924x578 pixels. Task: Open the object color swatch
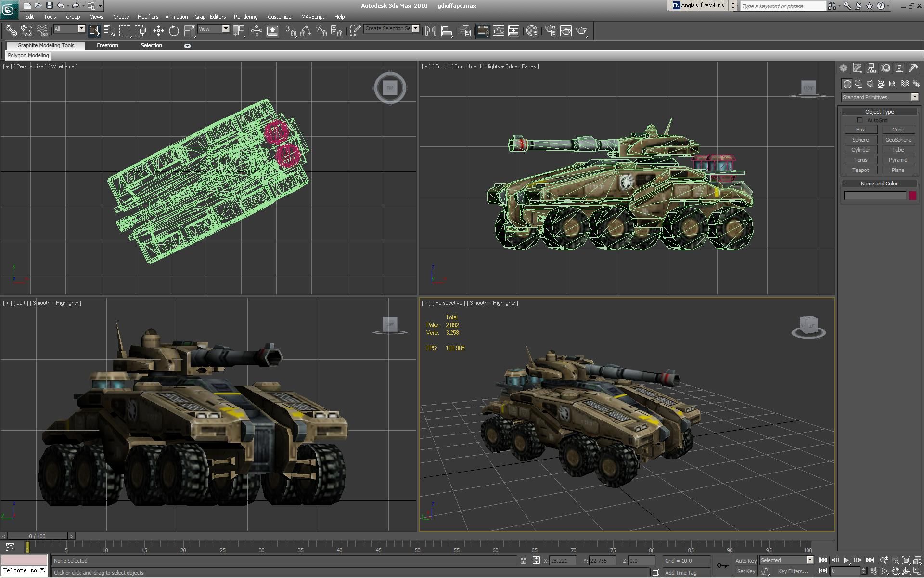(x=912, y=196)
